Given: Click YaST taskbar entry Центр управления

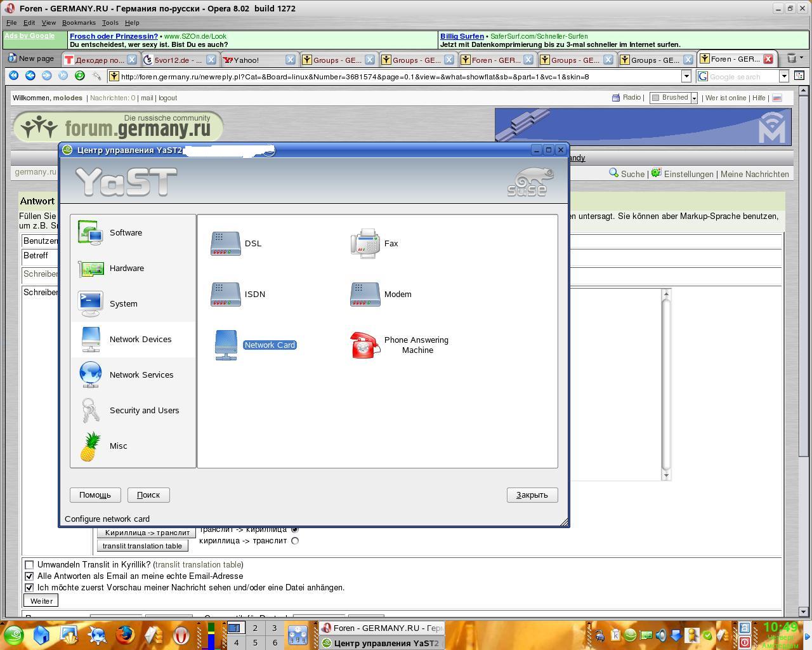Looking at the screenshot, I should (381, 642).
